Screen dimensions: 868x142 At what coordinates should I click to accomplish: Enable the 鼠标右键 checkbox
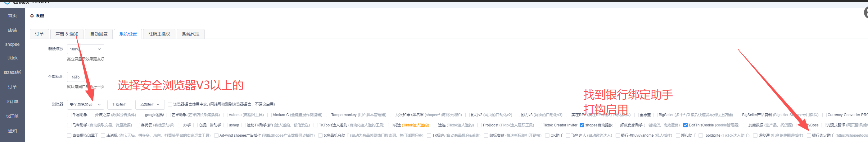[486, 135]
